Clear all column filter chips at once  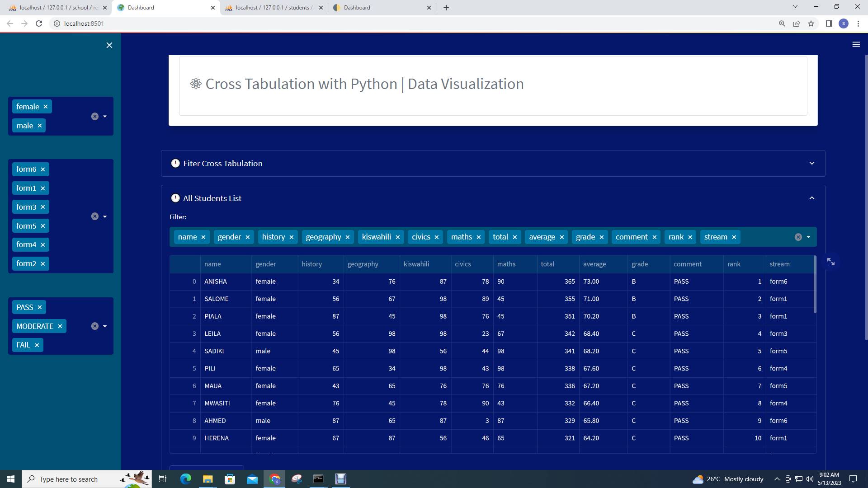[798, 236]
